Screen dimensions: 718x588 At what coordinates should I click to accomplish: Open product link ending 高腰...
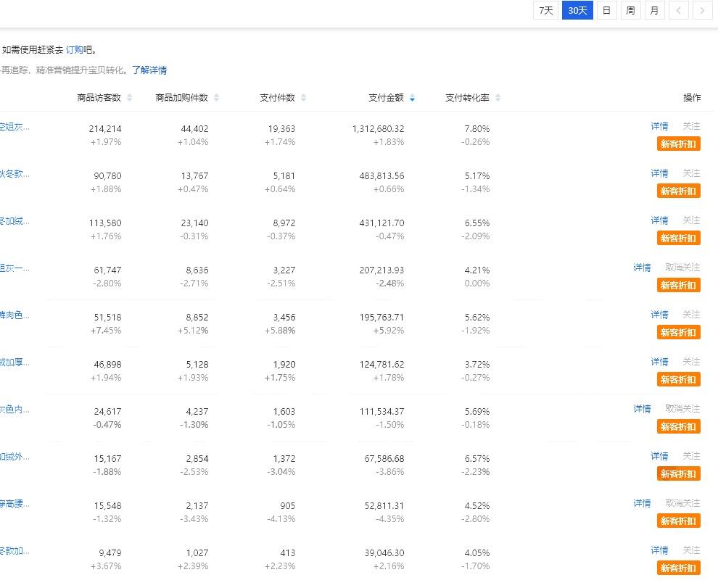pos(15,504)
